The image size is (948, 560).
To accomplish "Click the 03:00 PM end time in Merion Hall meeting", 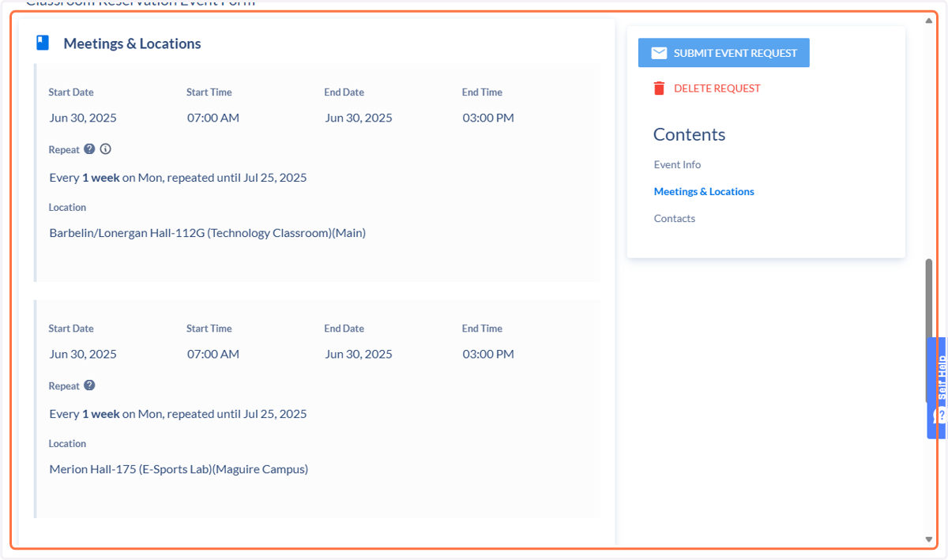I will (x=488, y=354).
